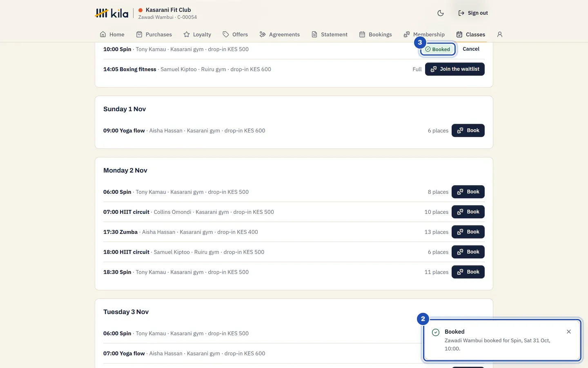Switch to the Agreements tab
The height and width of the screenshot is (368, 588).
pyautogui.click(x=280, y=34)
